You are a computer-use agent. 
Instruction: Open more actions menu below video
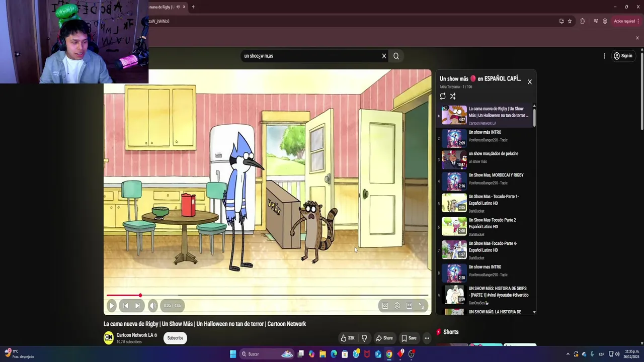click(427, 338)
